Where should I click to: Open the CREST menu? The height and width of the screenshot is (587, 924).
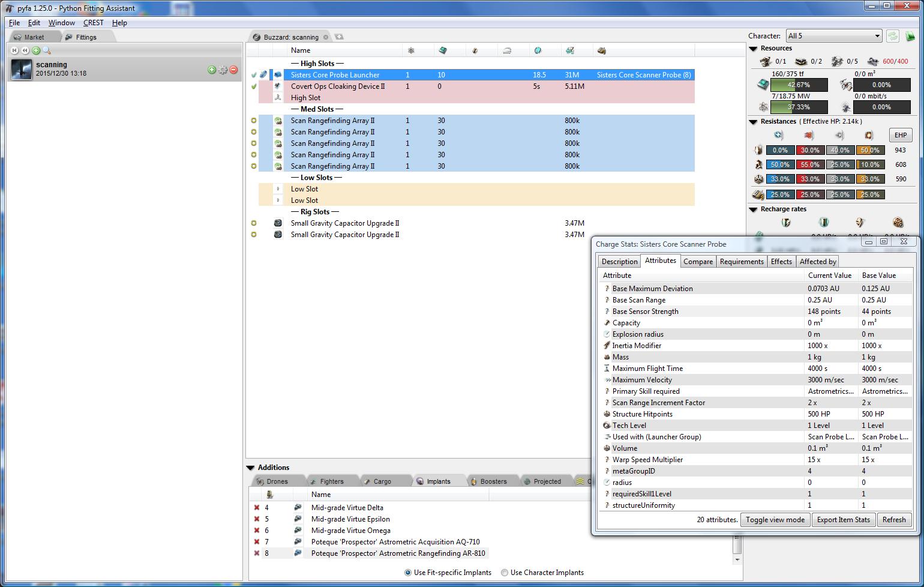click(94, 23)
